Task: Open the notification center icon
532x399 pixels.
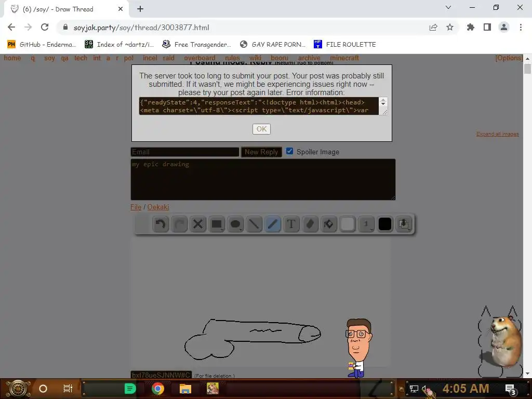Action: [x=510, y=389]
